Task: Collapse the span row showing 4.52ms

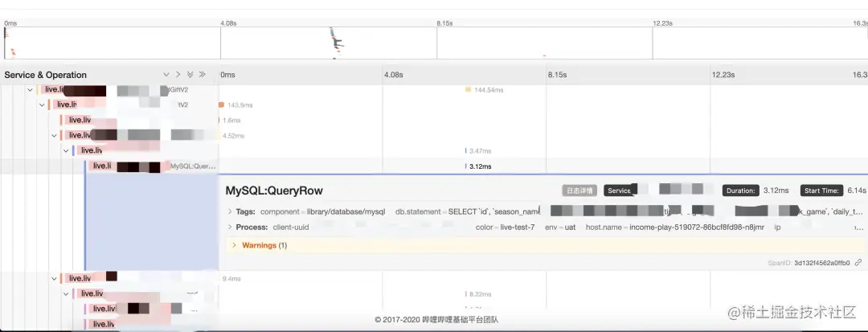Action: (55, 136)
